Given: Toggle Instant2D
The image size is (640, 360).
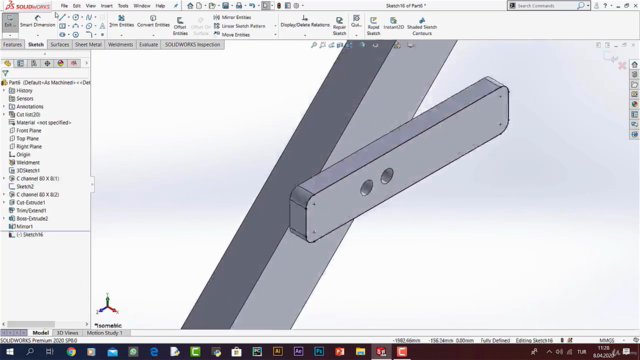Looking at the screenshot, I should click(393, 23).
